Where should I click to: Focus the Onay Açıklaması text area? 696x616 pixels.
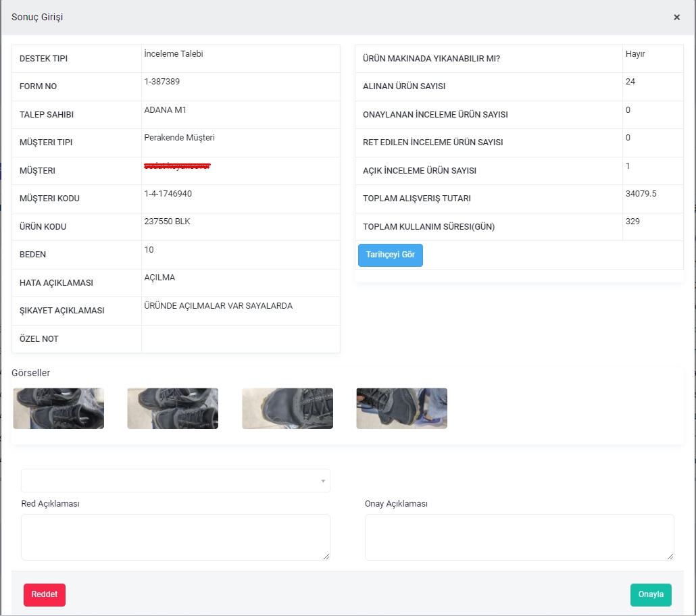(x=519, y=537)
